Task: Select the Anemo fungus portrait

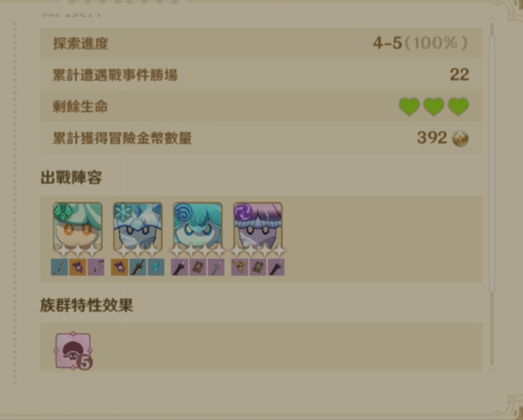Action: (x=78, y=227)
